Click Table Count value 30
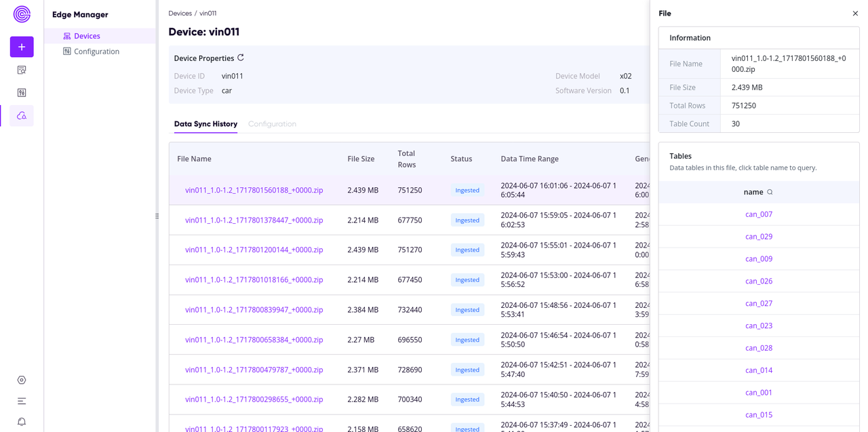868x432 pixels. coord(736,124)
